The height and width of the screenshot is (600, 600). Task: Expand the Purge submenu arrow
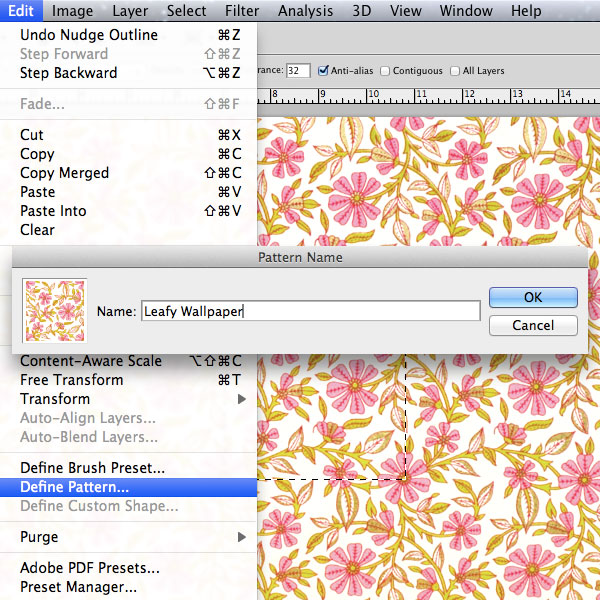coord(241,537)
